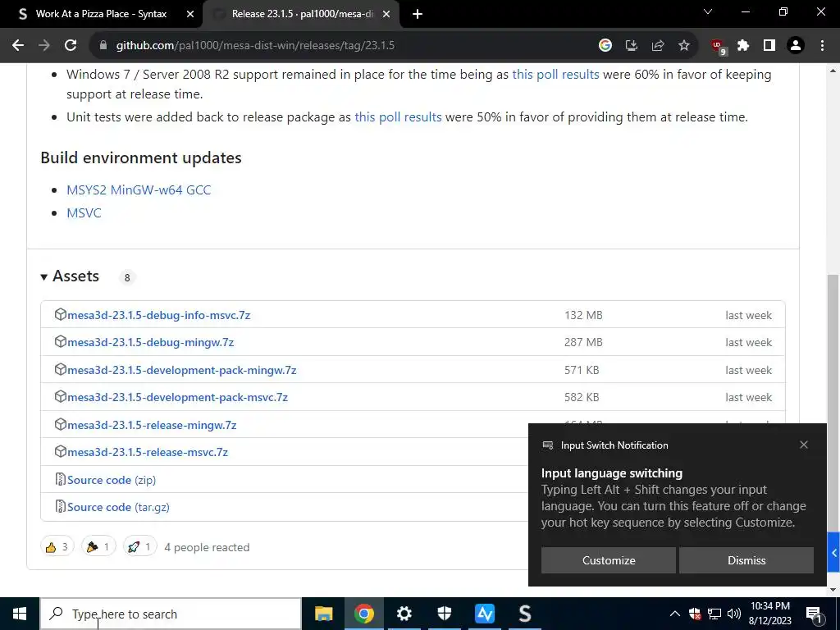Toggle the thumbs up reaction
840x630 pixels.
click(x=57, y=546)
